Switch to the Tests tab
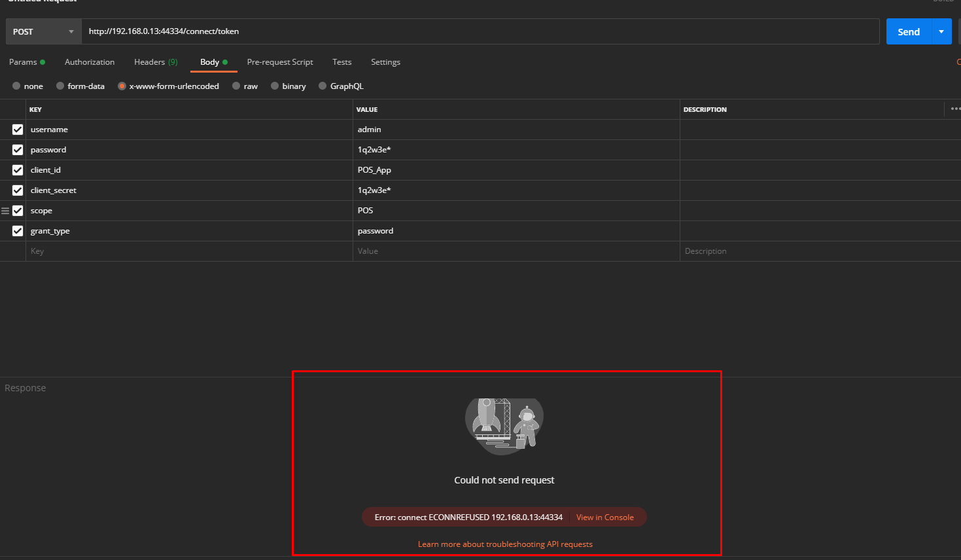The height and width of the screenshot is (560, 961). tap(341, 62)
